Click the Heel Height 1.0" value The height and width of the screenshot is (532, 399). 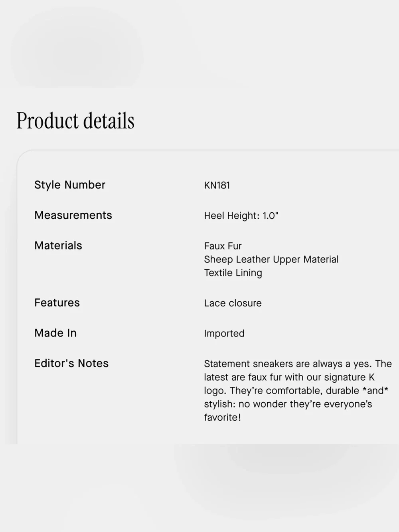coord(241,216)
